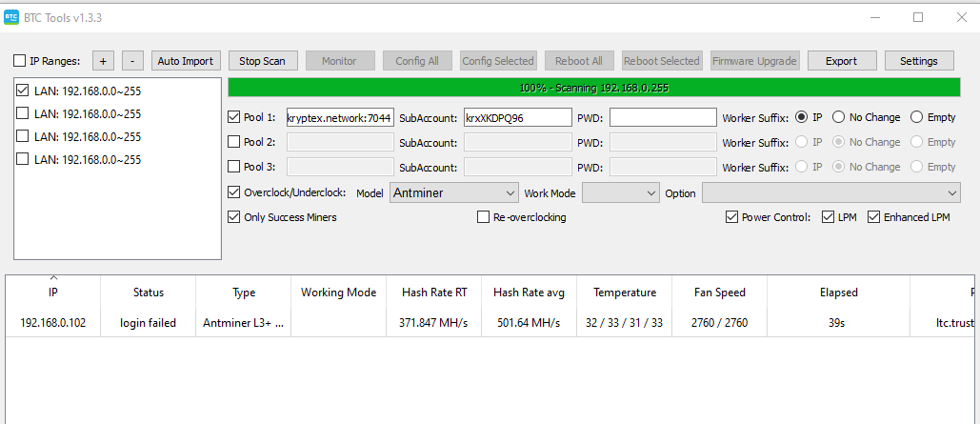The width and height of the screenshot is (980, 424).
Task: Expand the Work Mode dropdown
Action: pos(620,193)
